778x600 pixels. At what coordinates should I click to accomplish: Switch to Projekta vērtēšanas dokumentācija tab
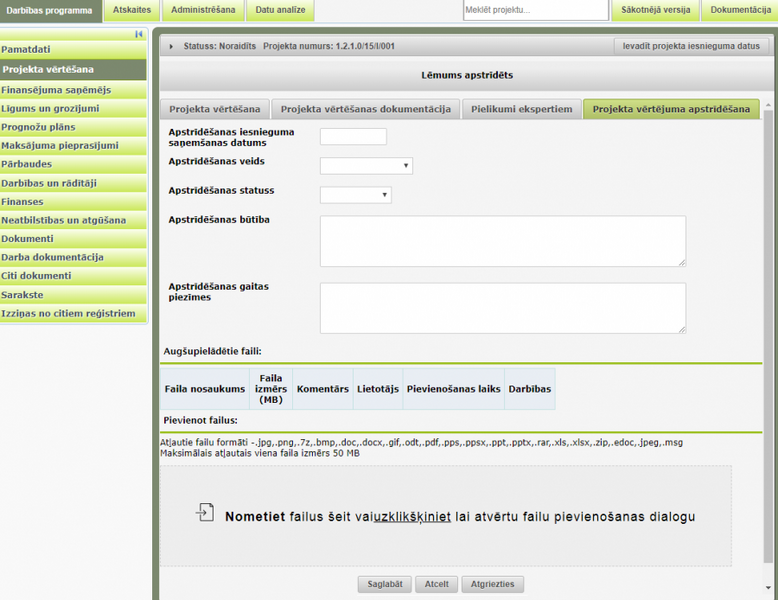click(365, 109)
